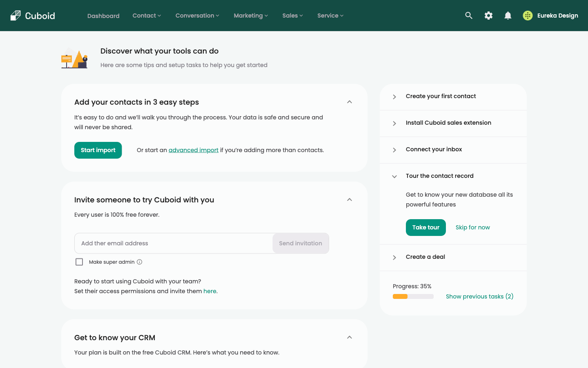This screenshot has height=368, width=588.
Task: Collapse the Invite someone section
Action: (350, 200)
